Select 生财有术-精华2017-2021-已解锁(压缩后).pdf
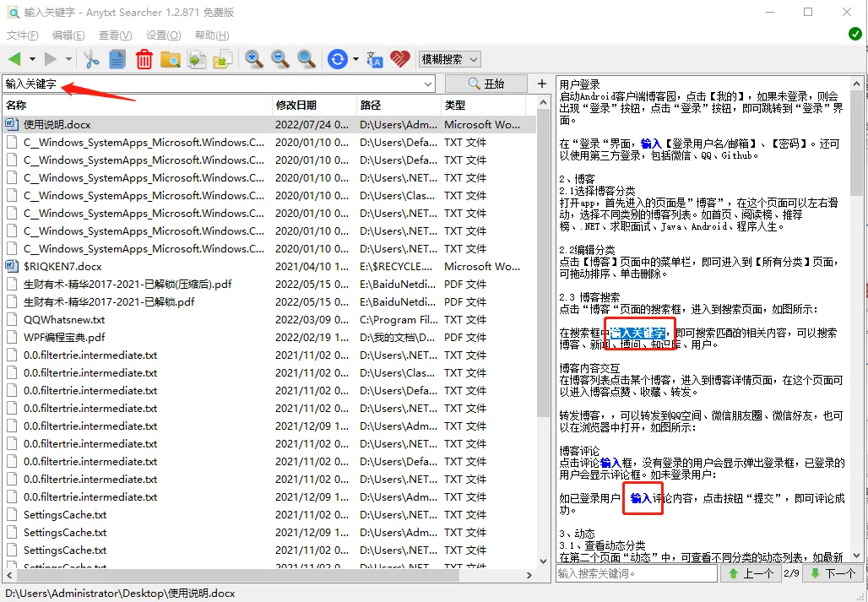The image size is (868, 602). (269, 284)
